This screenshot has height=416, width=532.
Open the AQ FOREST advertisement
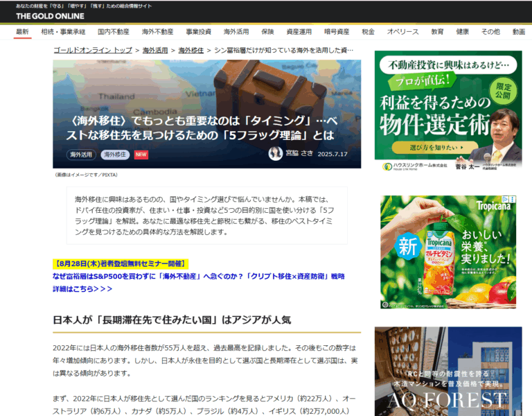448,371
